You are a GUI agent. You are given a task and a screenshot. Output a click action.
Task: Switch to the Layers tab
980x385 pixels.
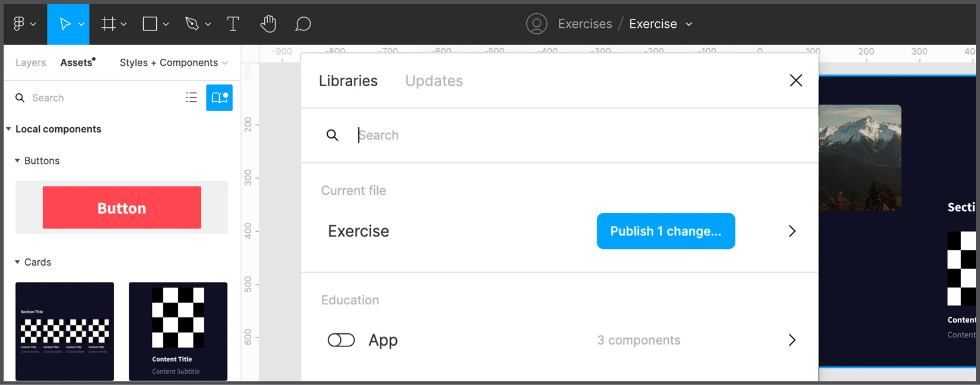pyautogui.click(x=30, y=62)
